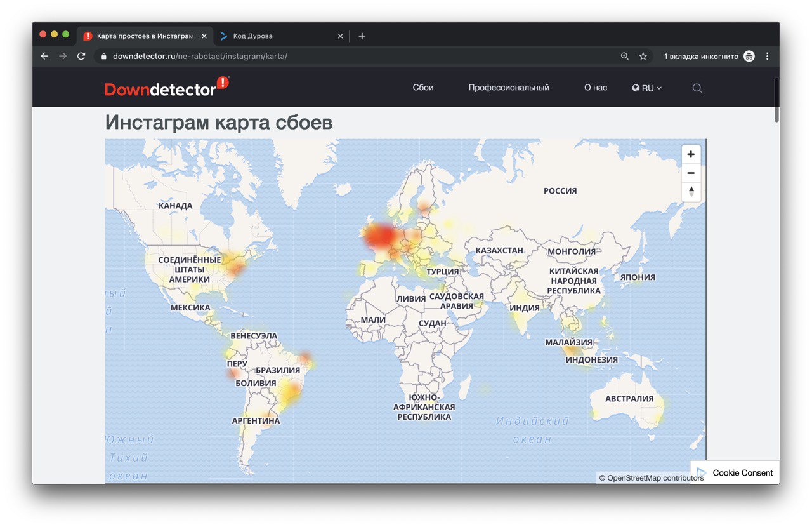Open the site search magnifier icon

[697, 88]
